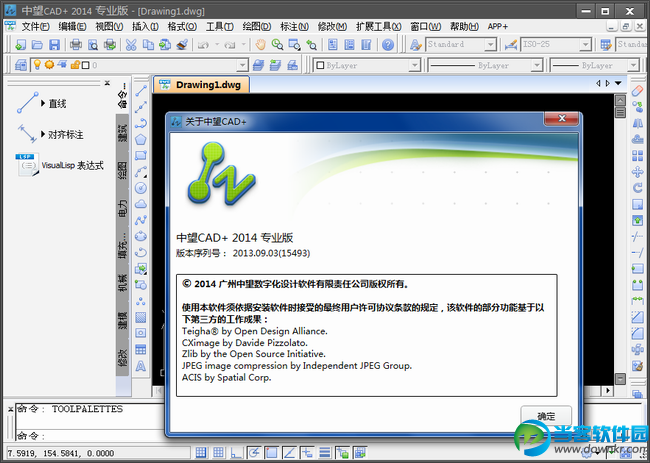
Task: Toggle Object Snap in the status bar
Action: [272, 453]
